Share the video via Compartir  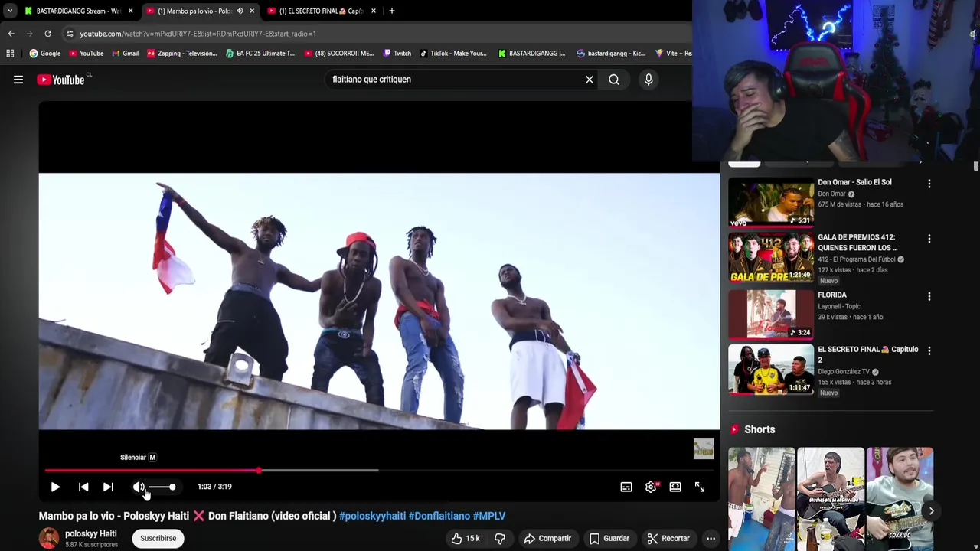[x=547, y=538]
